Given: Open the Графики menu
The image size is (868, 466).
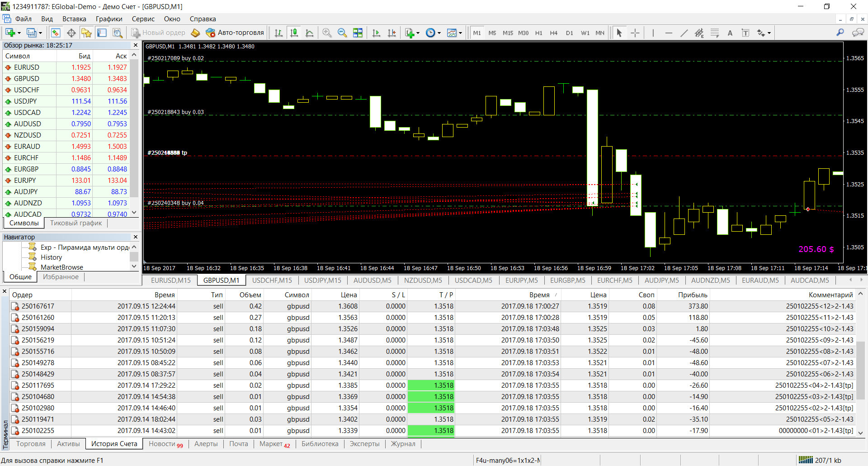Looking at the screenshot, I should (109, 19).
